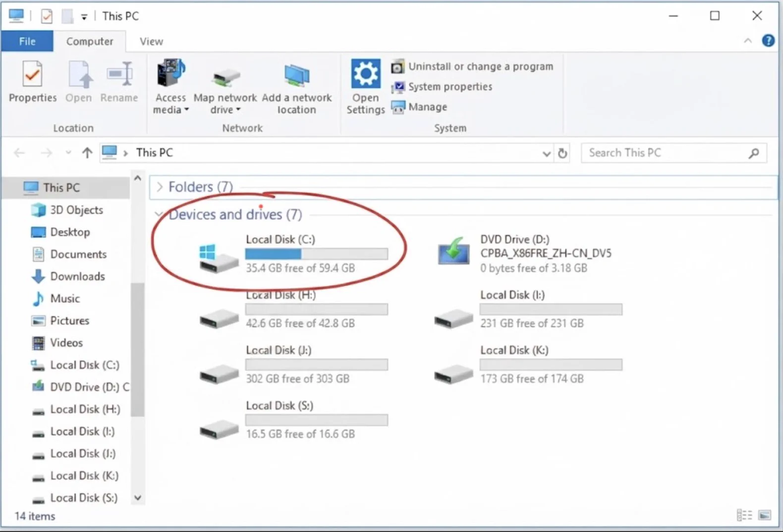Switch to details view icon in status bar

(x=744, y=515)
